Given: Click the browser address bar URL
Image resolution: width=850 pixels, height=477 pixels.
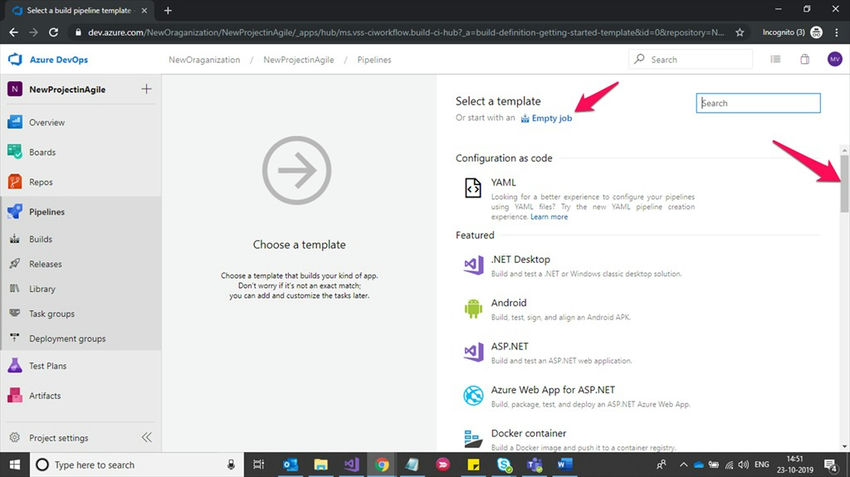Looking at the screenshot, I should click(405, 33).
